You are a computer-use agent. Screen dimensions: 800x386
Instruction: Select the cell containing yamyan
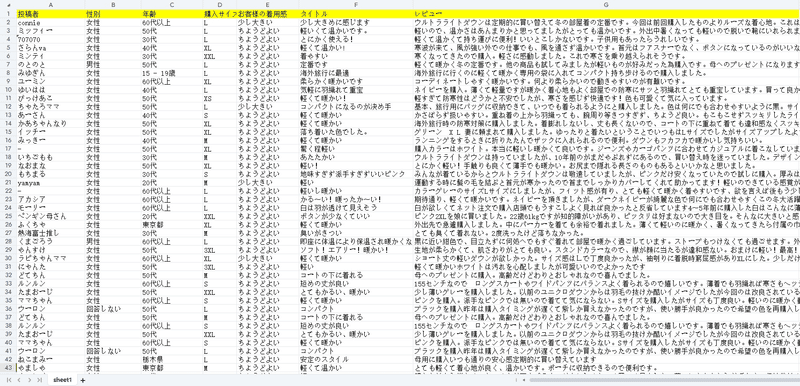51,182
